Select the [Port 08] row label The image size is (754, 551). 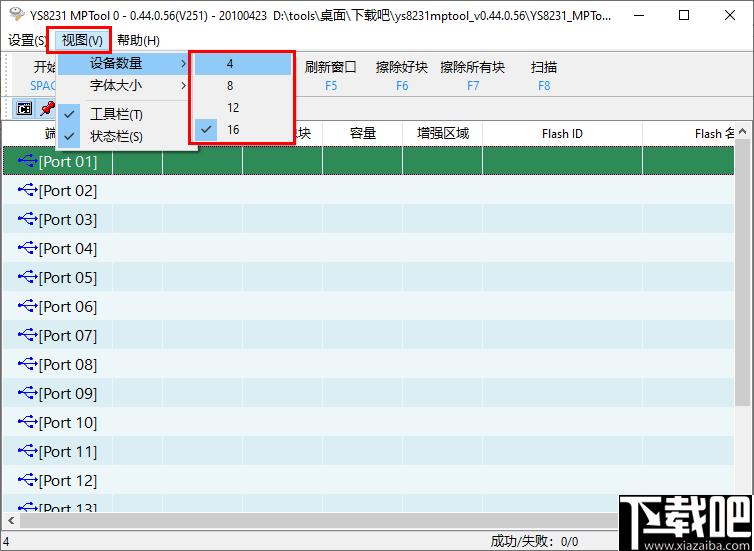pyautogui.click(x=68, y=364)
